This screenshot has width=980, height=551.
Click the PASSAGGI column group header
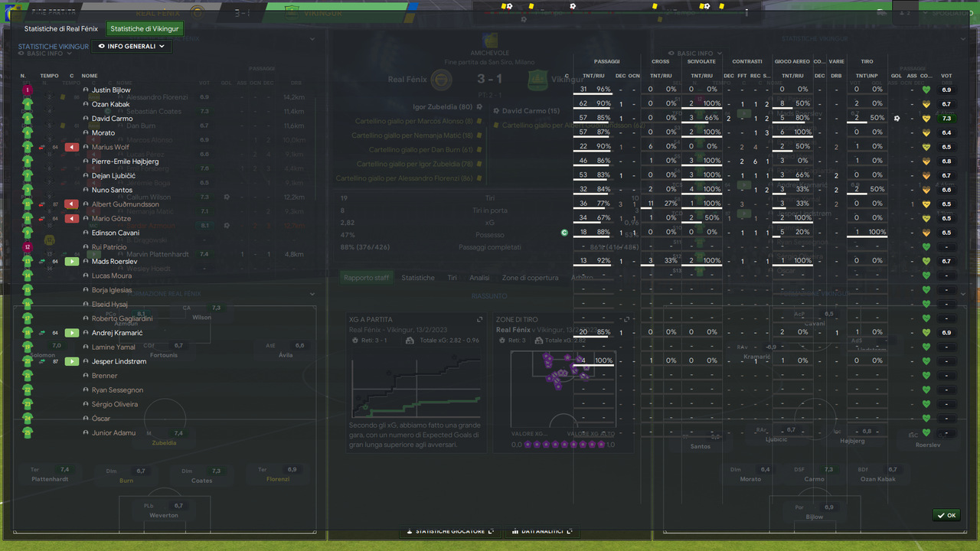606,61
